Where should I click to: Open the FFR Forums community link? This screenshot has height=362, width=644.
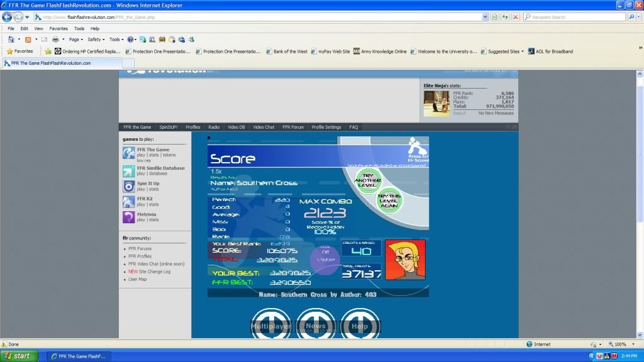coord(140,249)
